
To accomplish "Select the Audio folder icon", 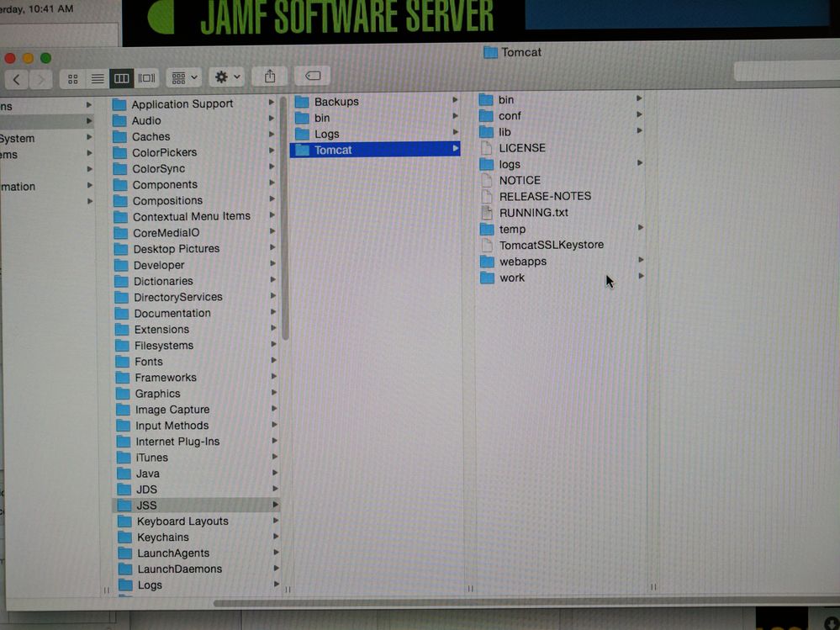I will pos(120,120).
